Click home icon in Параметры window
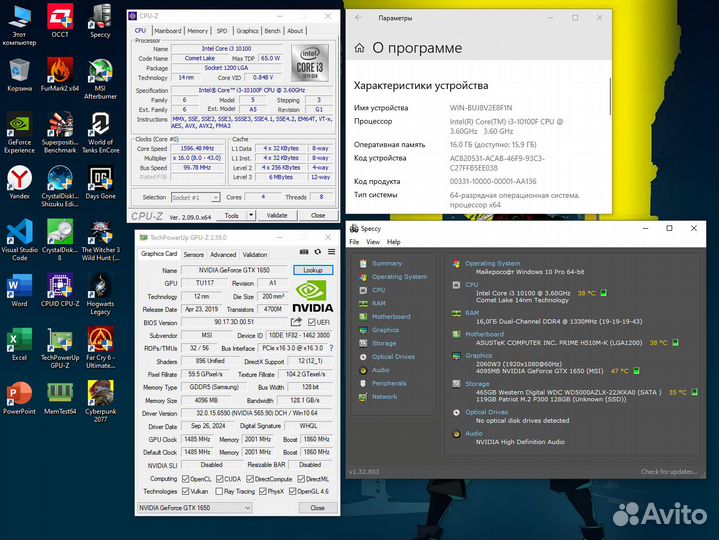Viewport: 719px width, 540px height. click(x=360, y=48)
